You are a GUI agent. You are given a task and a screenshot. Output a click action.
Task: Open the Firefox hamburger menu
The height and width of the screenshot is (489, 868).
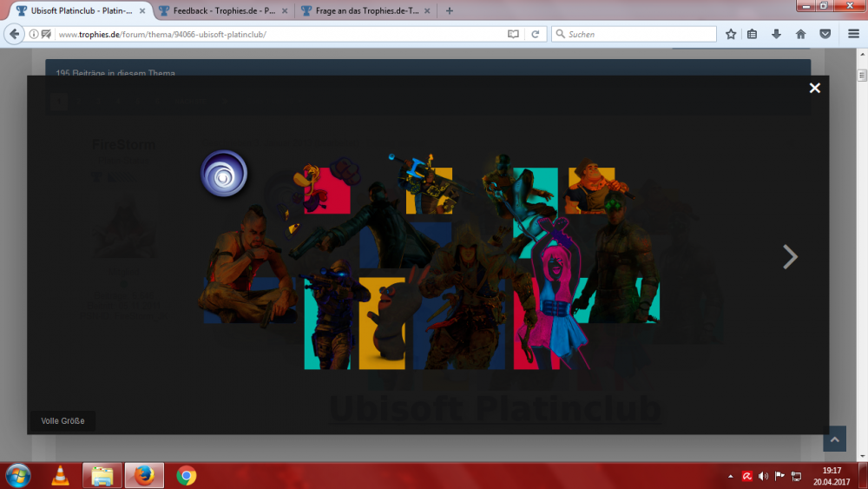[852, 34]
